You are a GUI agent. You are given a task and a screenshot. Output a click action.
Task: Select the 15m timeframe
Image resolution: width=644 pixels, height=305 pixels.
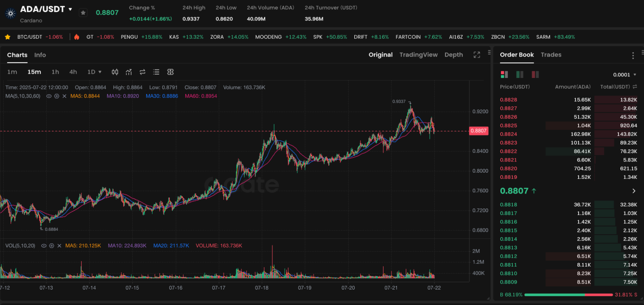click(x=34, y=72)
